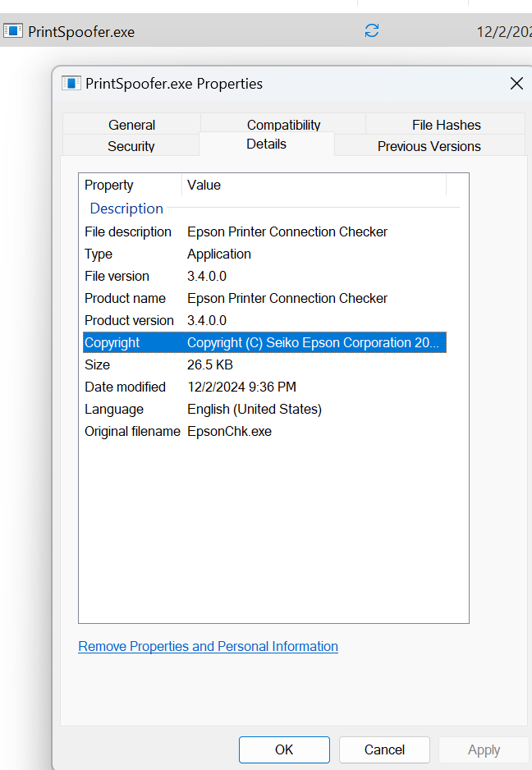
Task: Click the Property column header
Action: pos(131,186)
